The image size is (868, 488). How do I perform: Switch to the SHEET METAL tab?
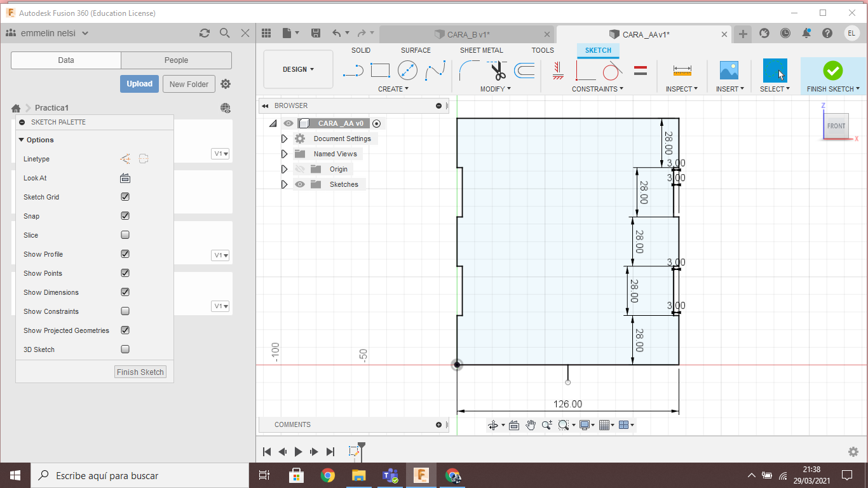(x=481, y=50)
